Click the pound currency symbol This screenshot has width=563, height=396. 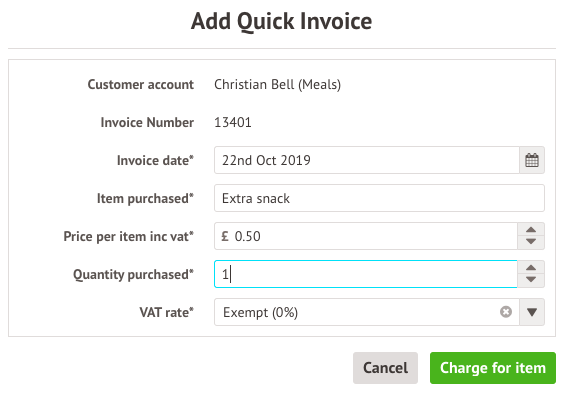tap(225, 236)
